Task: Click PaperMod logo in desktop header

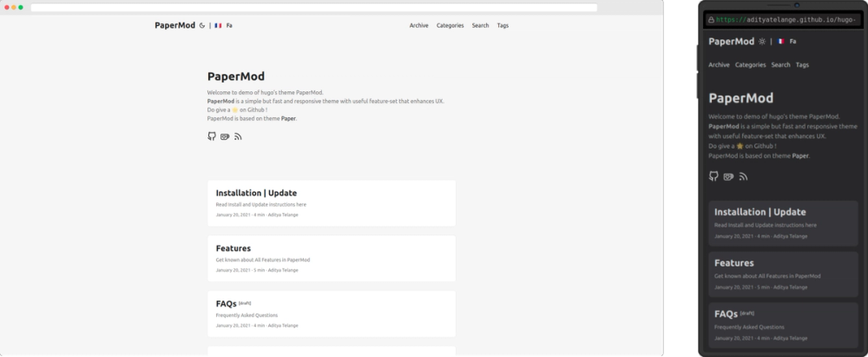Action: 175,25
